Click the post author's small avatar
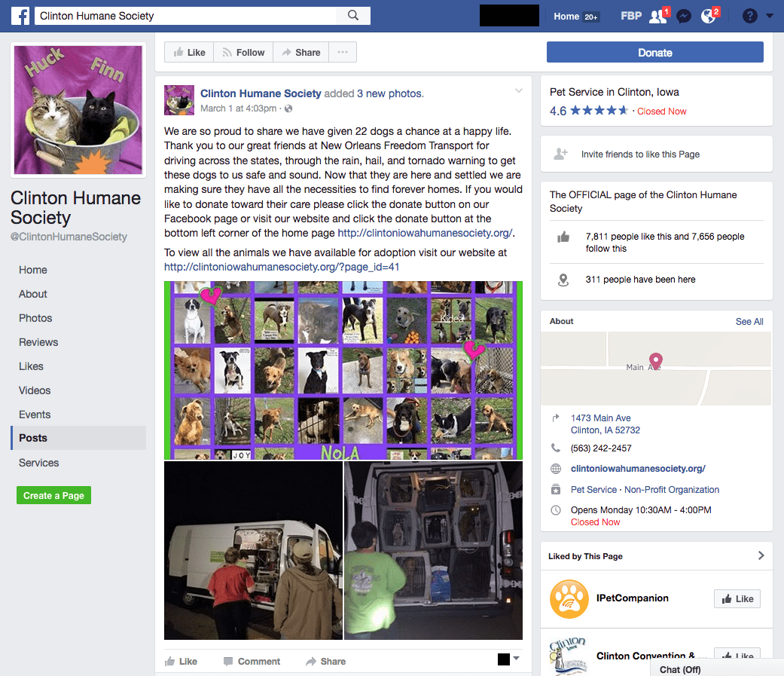The width and height of the screenshot is (784, 676). pos(179,100)
